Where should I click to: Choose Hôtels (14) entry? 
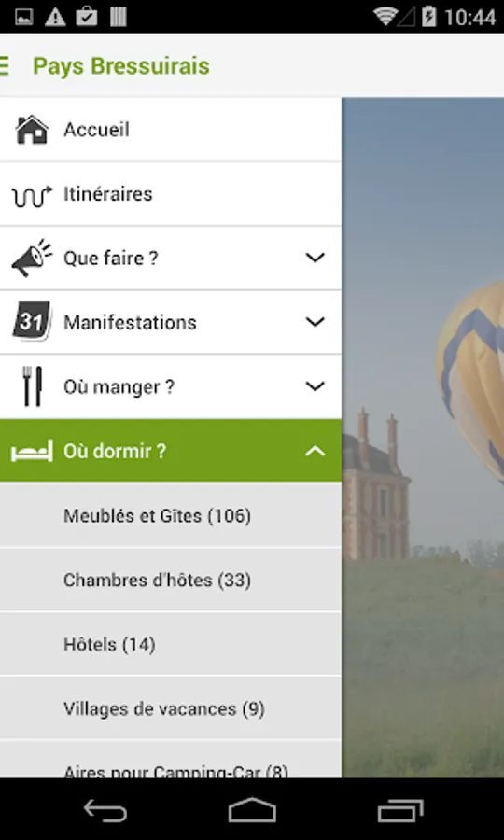(171, 644)
